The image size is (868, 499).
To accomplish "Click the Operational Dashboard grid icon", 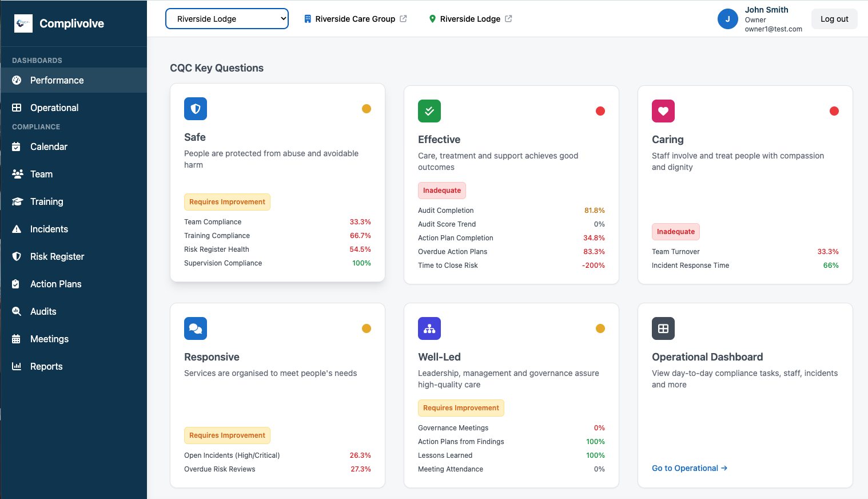I will point(663,328).
